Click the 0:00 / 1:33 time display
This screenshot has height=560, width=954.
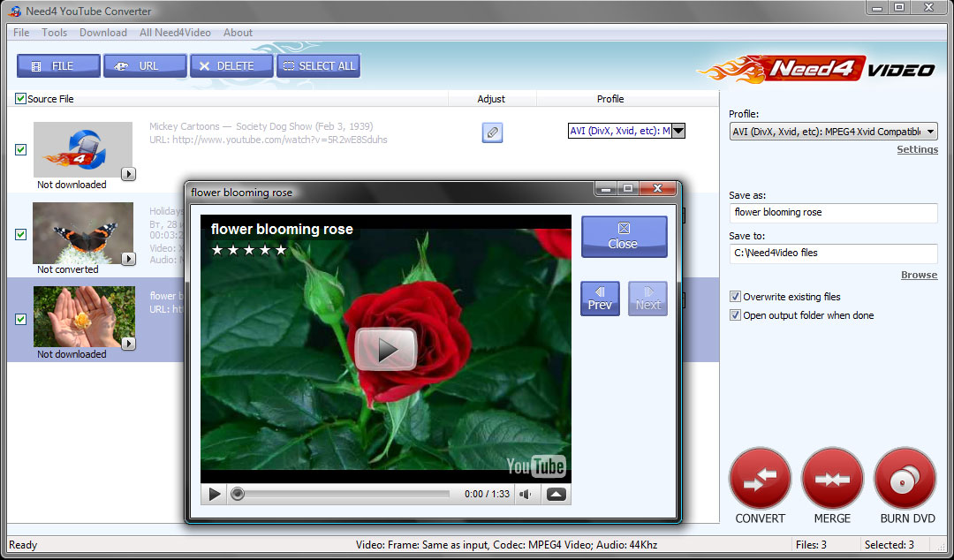pyautogui.click(x=487, y=494)
